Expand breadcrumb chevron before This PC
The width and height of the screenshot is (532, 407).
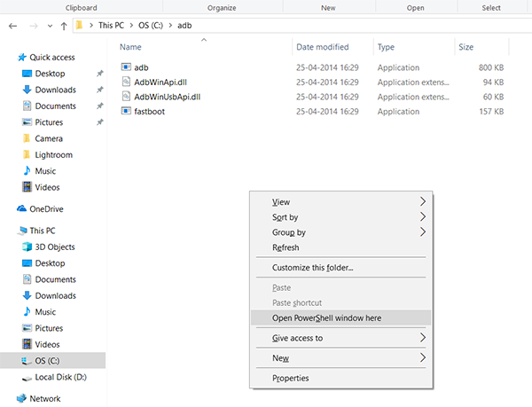click(x=91, y=26)
